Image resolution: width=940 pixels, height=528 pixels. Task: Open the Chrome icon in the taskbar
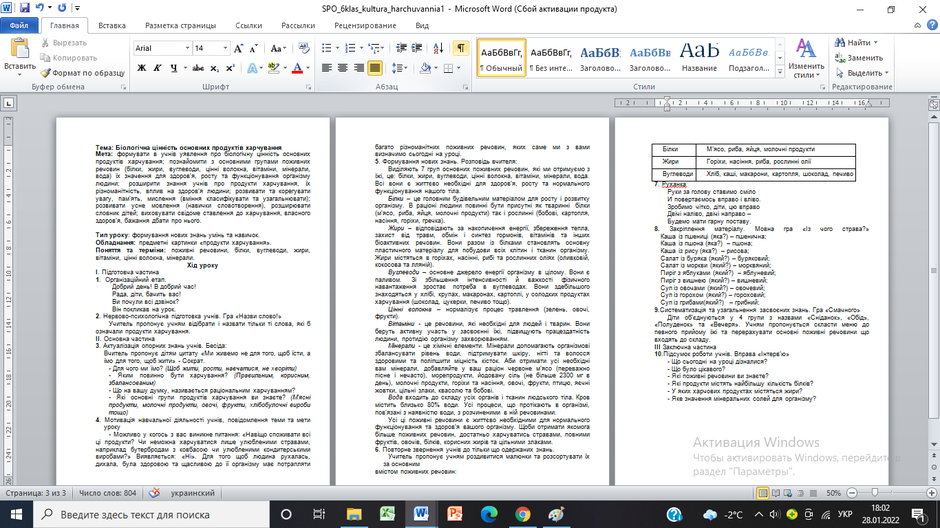(523, 514)
